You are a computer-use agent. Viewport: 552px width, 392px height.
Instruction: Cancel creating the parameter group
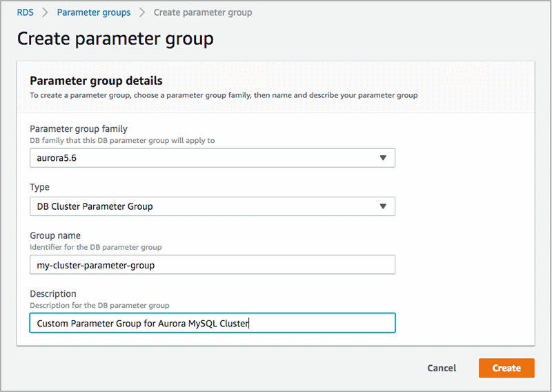[x=441, y=368]
